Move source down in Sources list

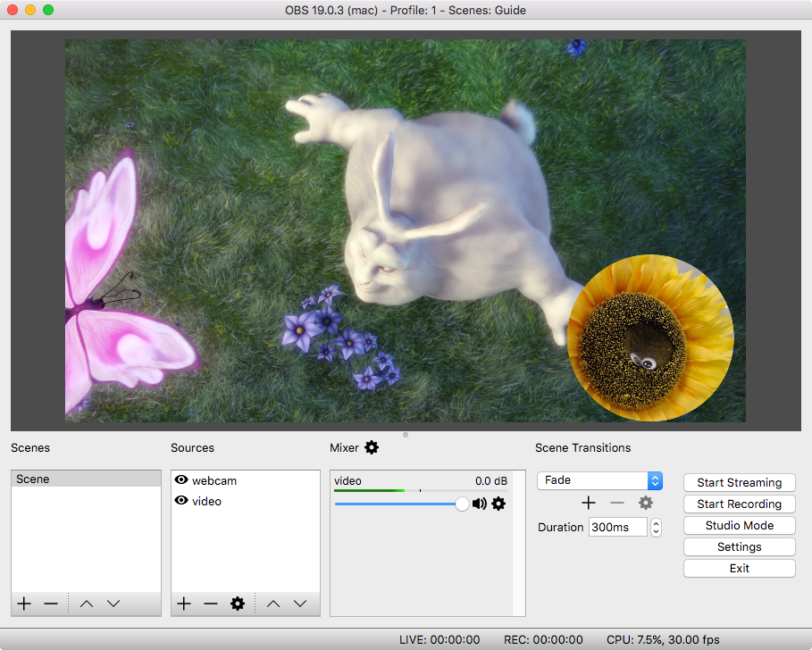pyautogui.click(x=300, y=604)
